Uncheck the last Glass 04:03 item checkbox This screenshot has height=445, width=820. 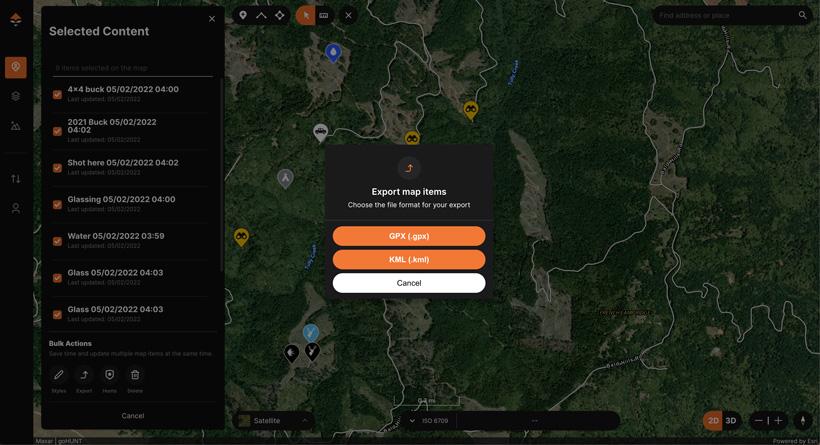58,314
